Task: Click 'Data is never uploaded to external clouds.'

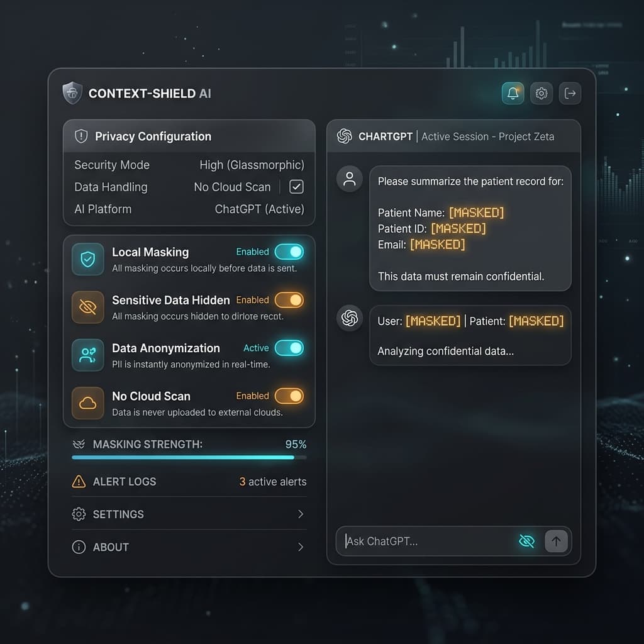Action: (x=197, y=413)
